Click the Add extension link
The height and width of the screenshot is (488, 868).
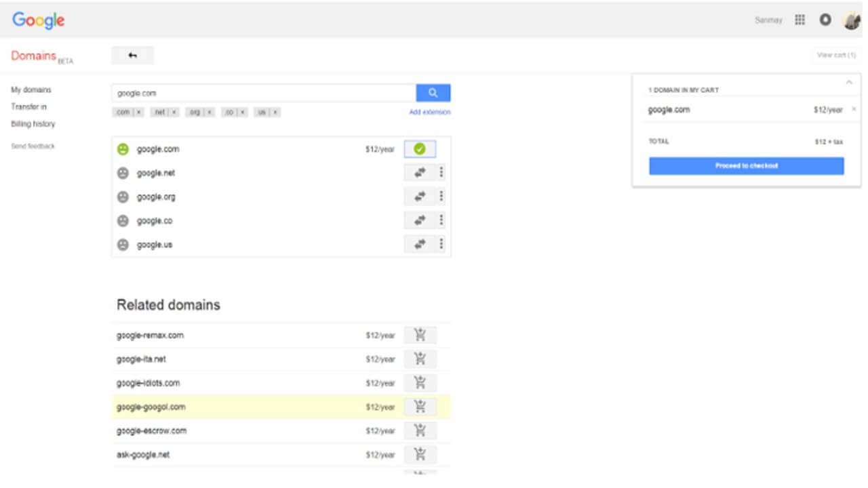430,113
